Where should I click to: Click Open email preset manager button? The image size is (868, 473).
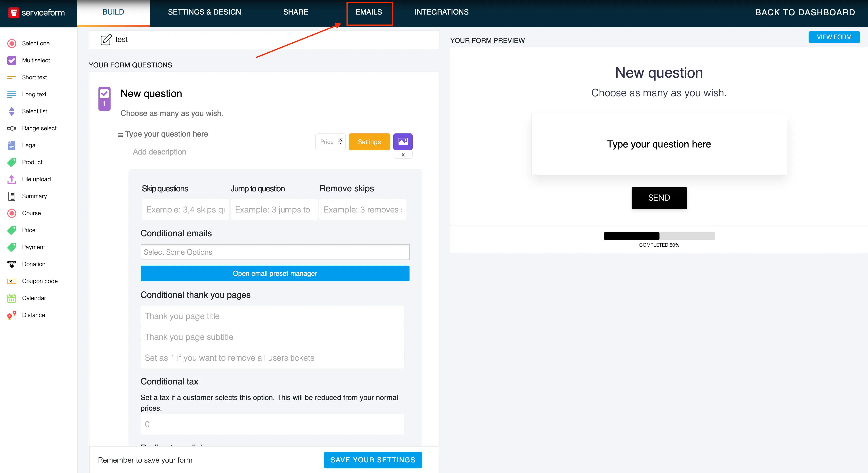click(x=275, y=273)
